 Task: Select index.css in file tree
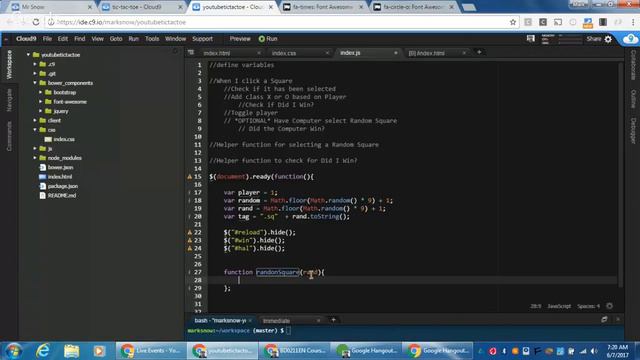pyautogui.click(x=64, y=139)
